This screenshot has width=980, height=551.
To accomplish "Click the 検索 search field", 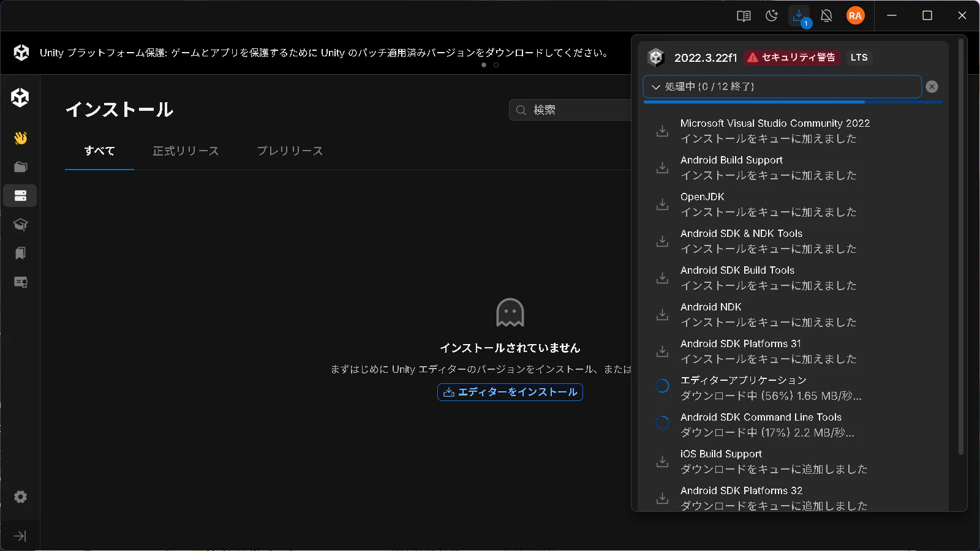I will pos(570,110).
